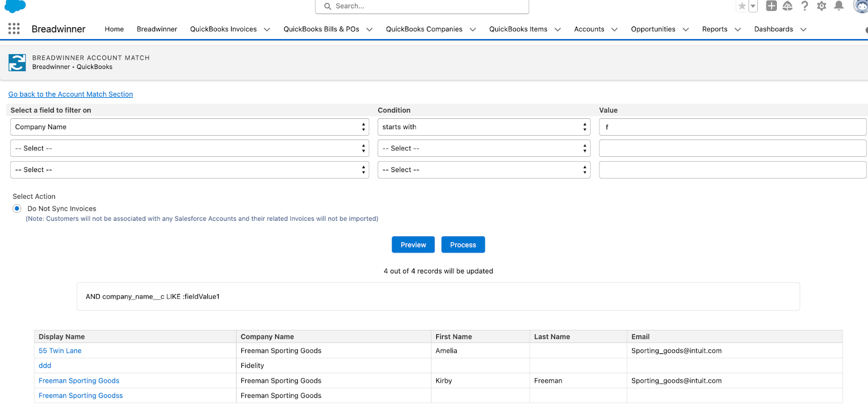Click the Value field containing 'f'
This screenshot has width=868, height=413.
732,127
